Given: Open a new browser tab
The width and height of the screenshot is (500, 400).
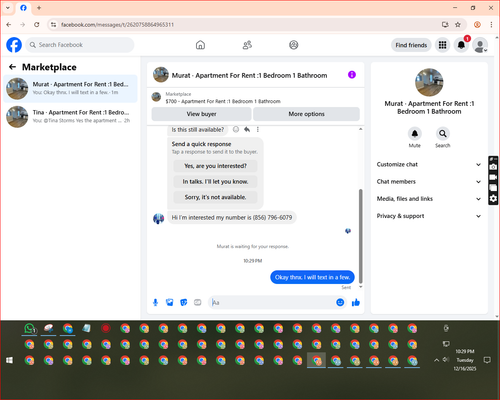Looking at the screenshot, I should tap(39, 8).
